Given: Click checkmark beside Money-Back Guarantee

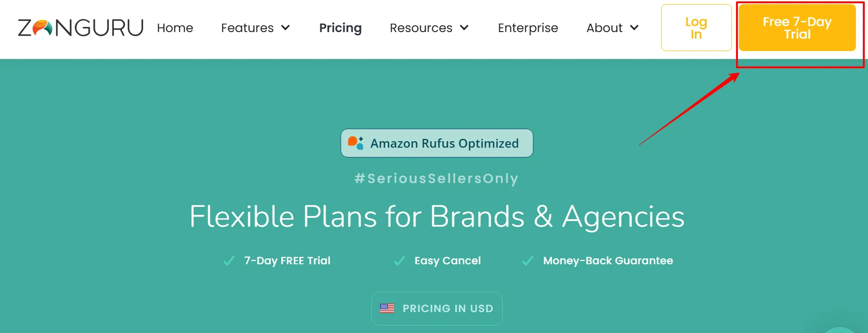Looking at the screenshot, I should click(528, 261).
